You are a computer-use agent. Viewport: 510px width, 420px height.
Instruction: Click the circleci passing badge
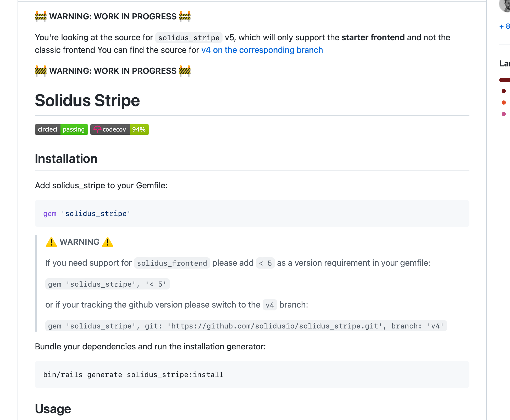(62, 129)
